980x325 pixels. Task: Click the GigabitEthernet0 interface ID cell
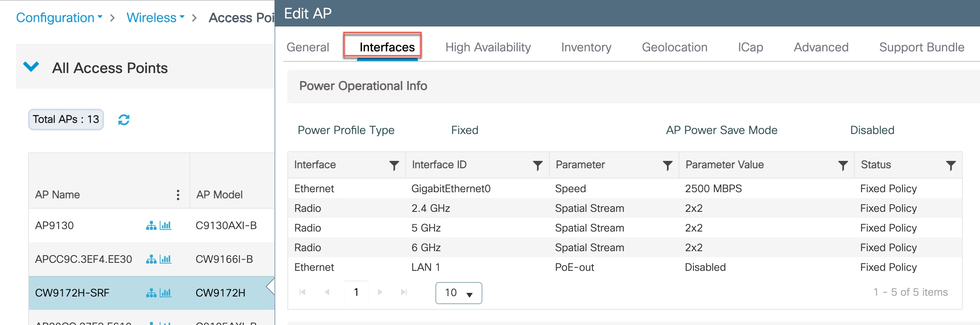point(451,189)
